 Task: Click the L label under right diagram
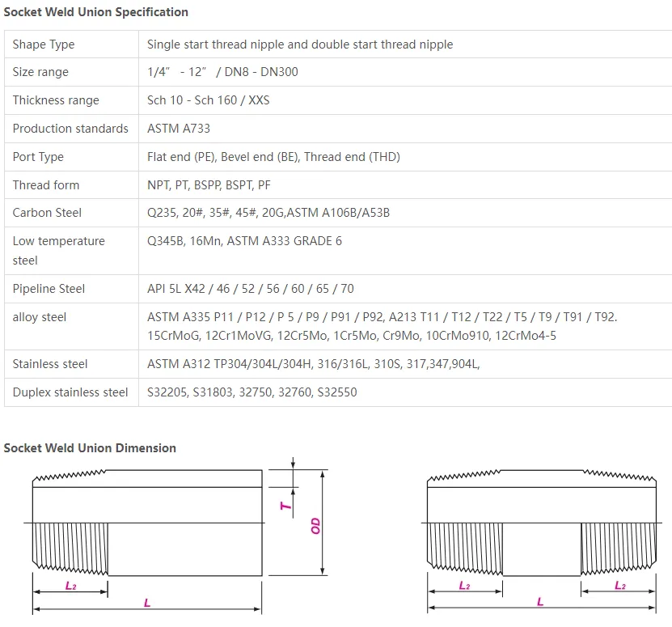pyautogui.click(x=540, y=602)
